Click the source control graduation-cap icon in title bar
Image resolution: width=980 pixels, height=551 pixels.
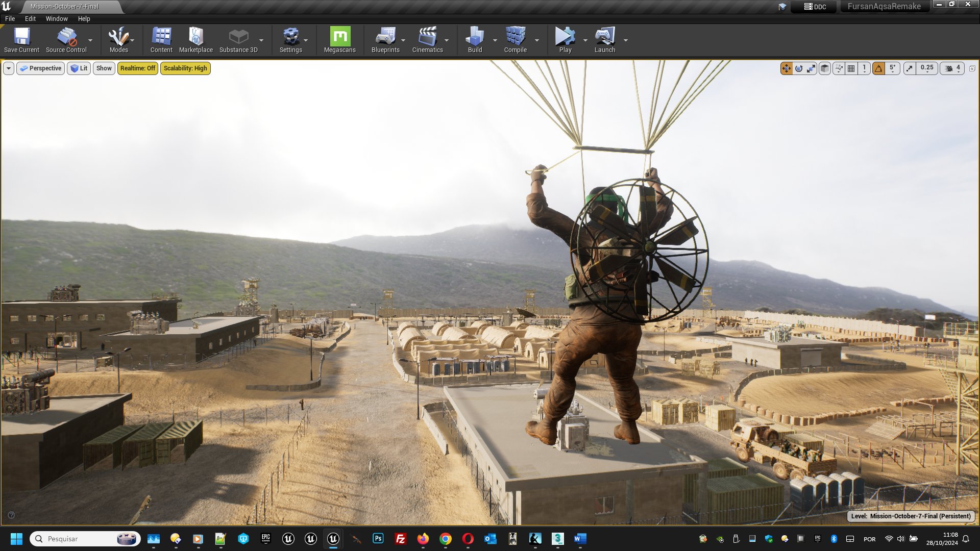click(782, 7)
